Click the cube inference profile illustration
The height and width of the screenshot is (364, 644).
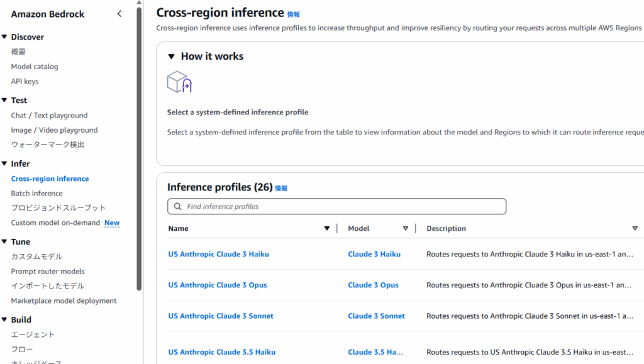(179, 82)
